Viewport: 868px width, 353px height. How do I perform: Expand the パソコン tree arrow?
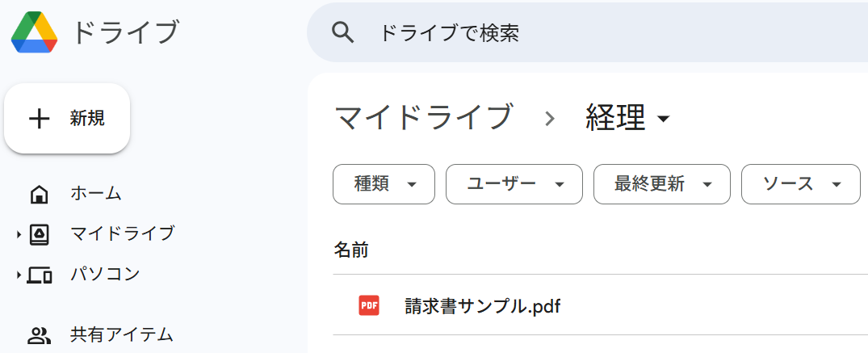(19, 275)
